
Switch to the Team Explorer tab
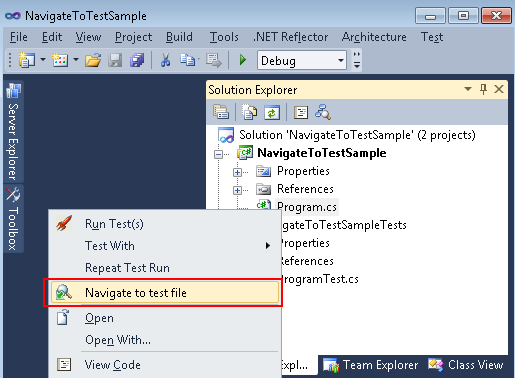click(371, 365)
